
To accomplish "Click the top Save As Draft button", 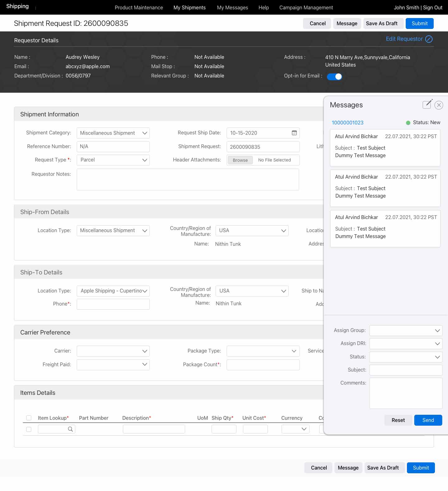I will click(382, 23).
